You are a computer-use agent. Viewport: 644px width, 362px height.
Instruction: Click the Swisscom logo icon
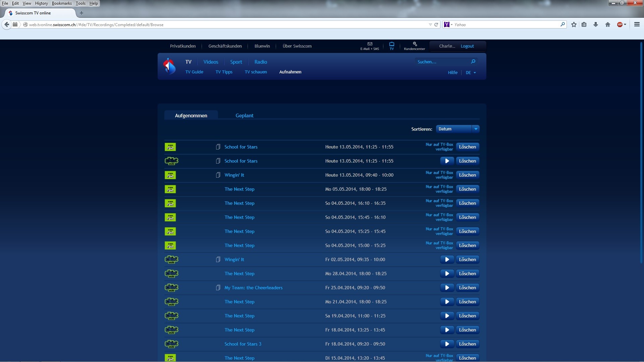169,66
